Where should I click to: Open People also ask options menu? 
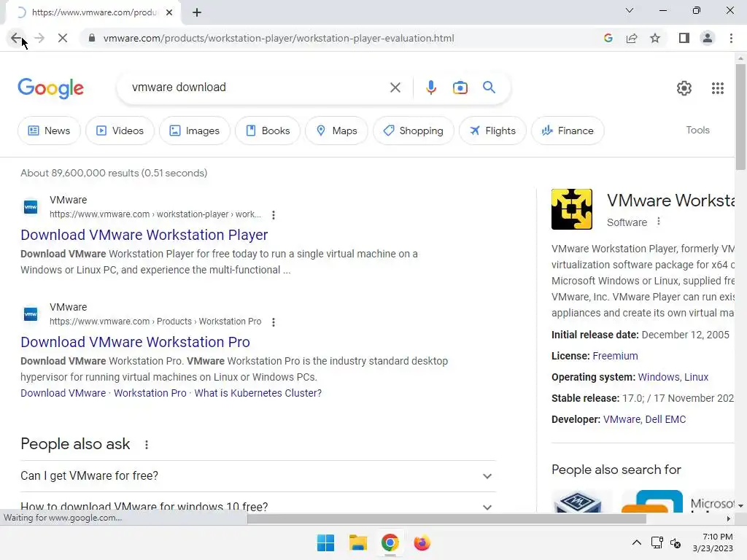(x=146, y=444)
